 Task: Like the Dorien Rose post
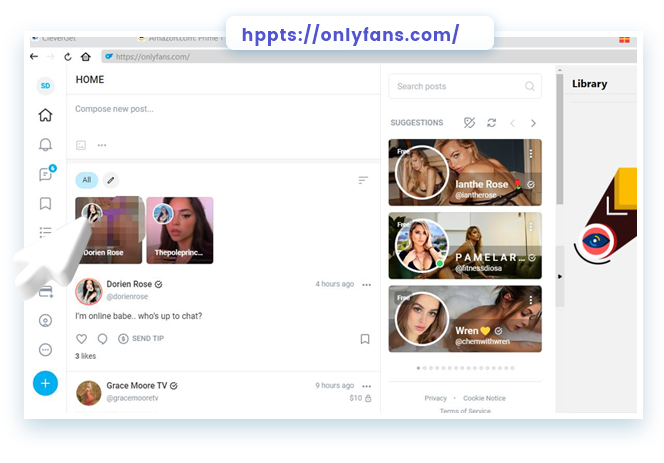point(82,338)
